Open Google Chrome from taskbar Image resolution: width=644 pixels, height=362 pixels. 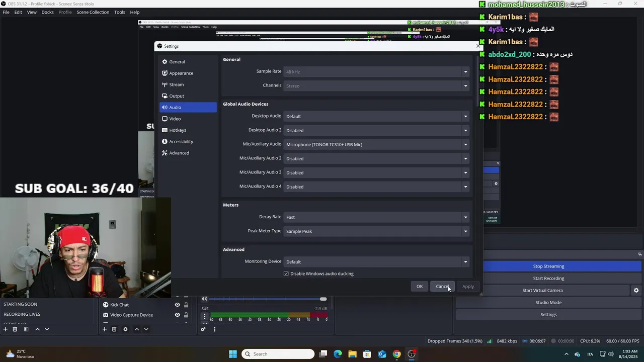click(x=396, y=354)
